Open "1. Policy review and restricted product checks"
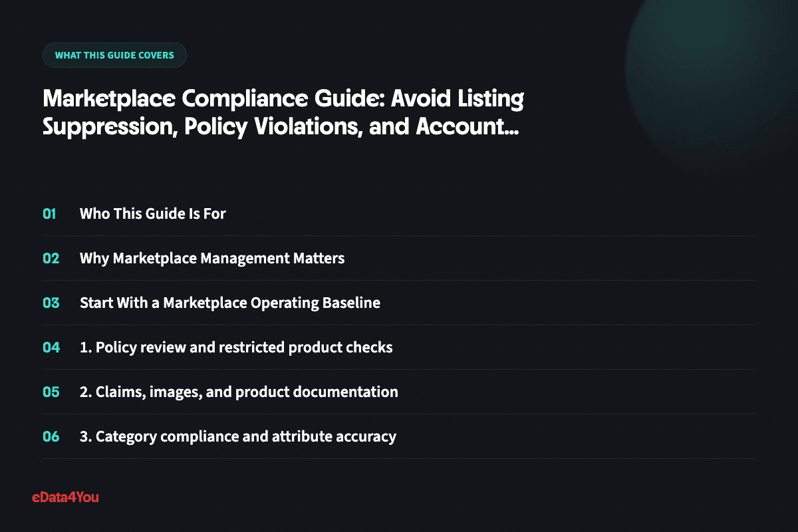This screenshot has height=532, width=798. 236,347
